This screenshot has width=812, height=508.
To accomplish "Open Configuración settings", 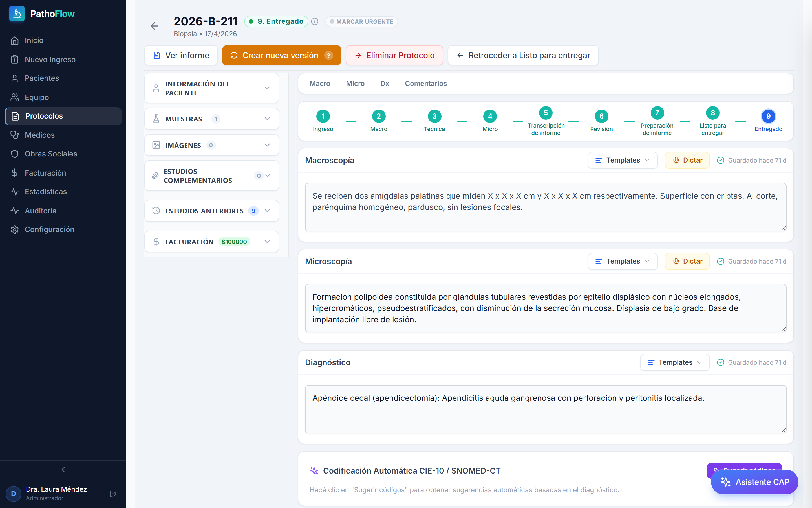I will point(63,229).
